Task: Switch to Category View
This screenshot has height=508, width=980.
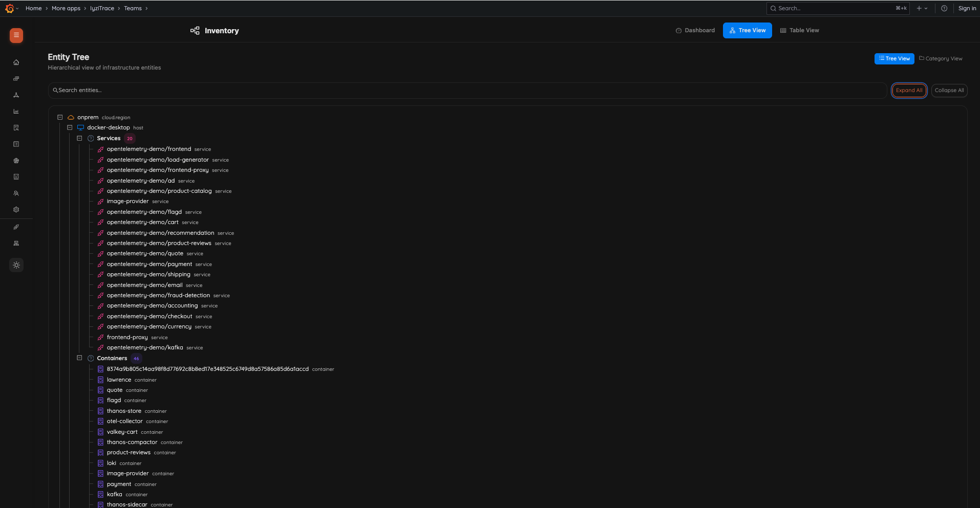Action: [941, 59]
